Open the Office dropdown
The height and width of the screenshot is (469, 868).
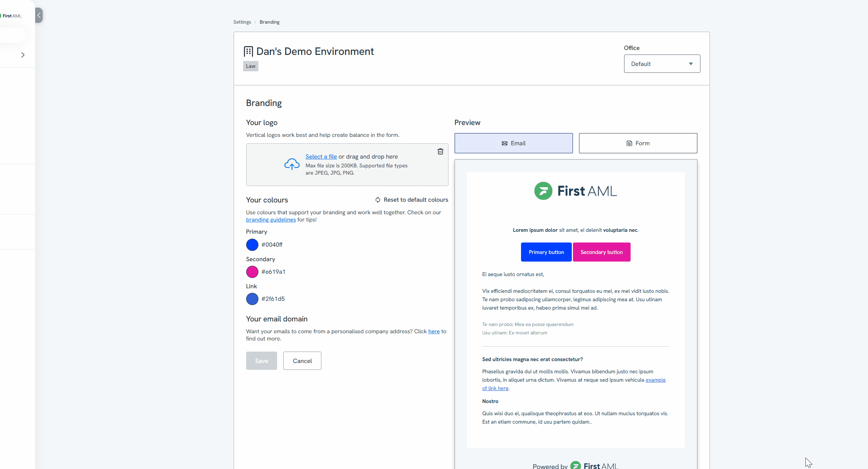point(661,64)
